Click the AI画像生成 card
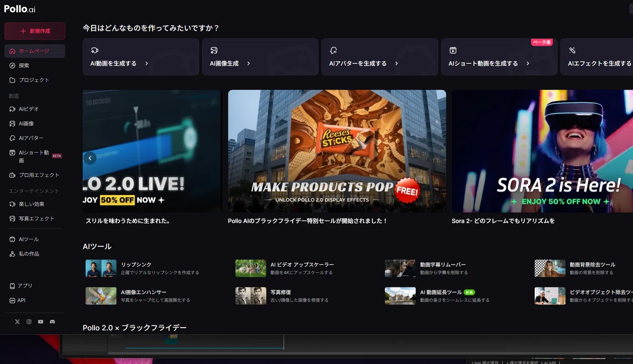This screenshot has height=364, width=633. point(260,56)
